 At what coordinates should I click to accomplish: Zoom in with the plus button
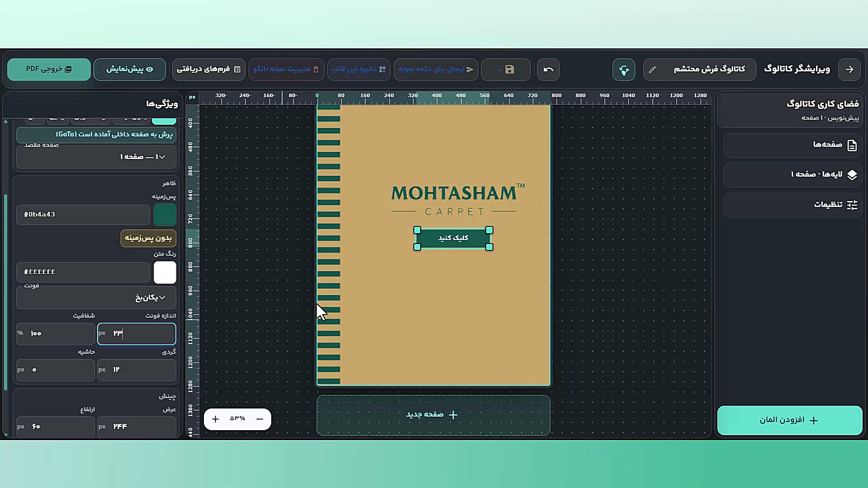pyautogui.click(x=216, y=419)
